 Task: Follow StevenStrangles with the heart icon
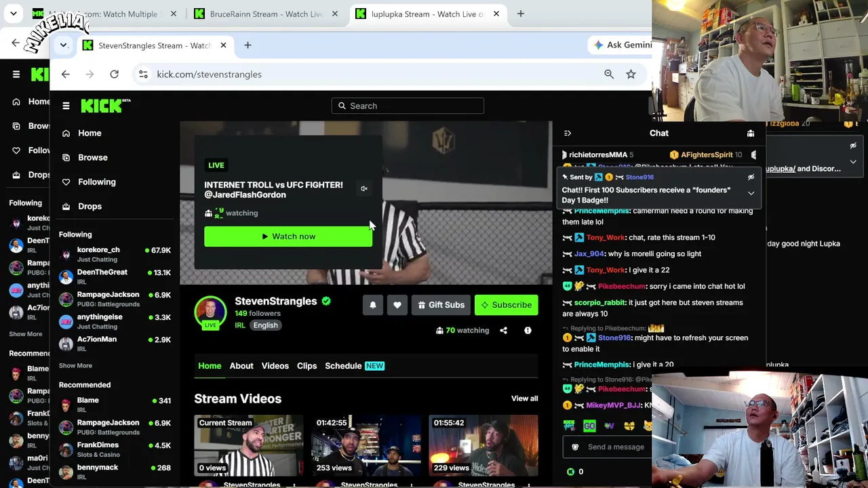397,305
